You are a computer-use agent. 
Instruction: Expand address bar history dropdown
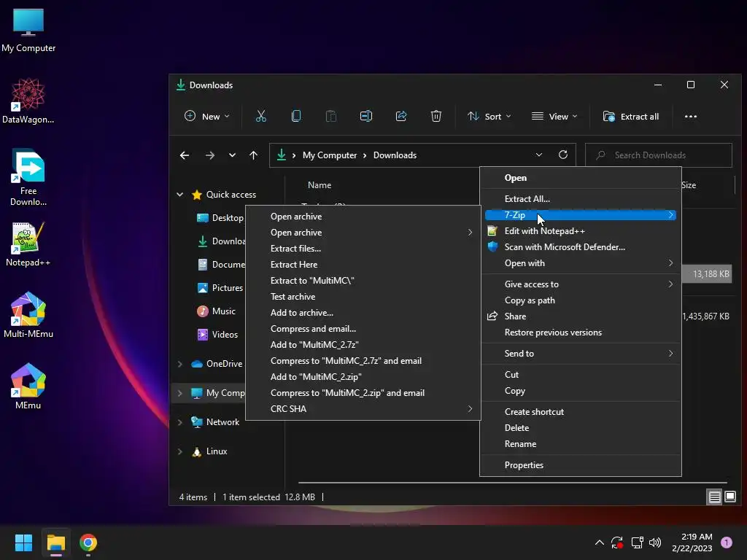[x=539, y=155]
